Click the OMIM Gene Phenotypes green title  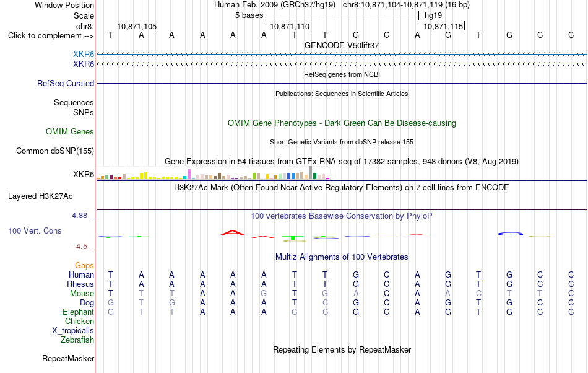click(342, 123)
